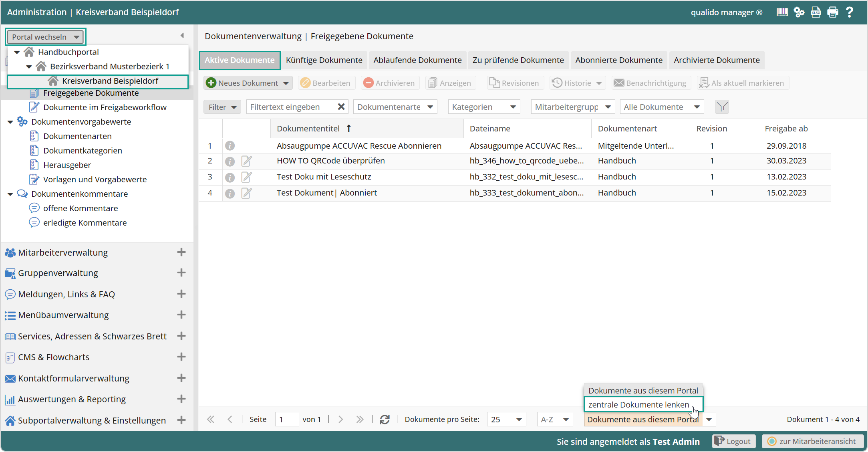Go to next page arrow
Image resolution: width=868 pixels, height=452 pixels.
coord(341,420)
